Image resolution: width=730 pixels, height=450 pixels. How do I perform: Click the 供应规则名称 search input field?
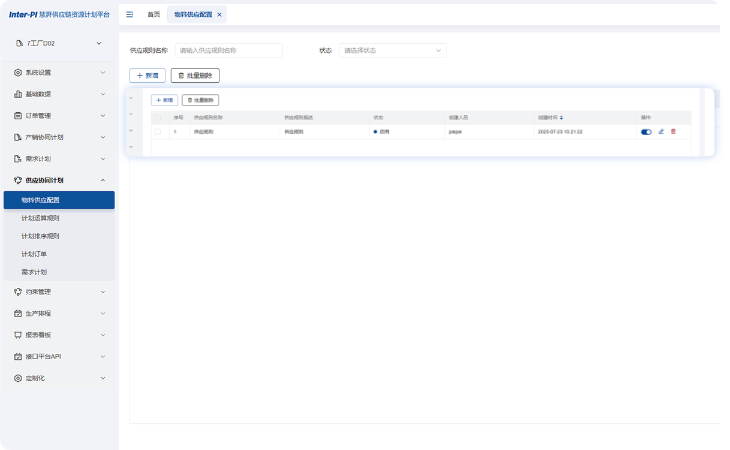tap(228, 50)
